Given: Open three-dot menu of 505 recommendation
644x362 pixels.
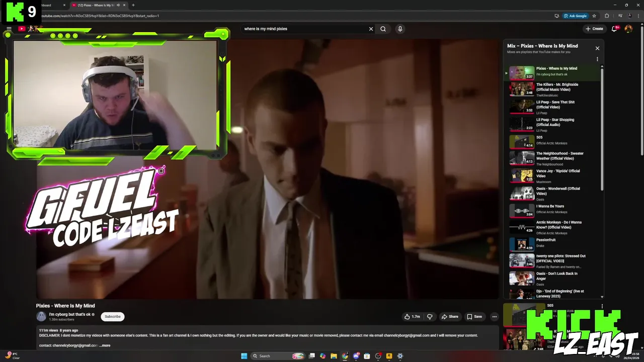Looking at the screenshot, I should 602,306.
